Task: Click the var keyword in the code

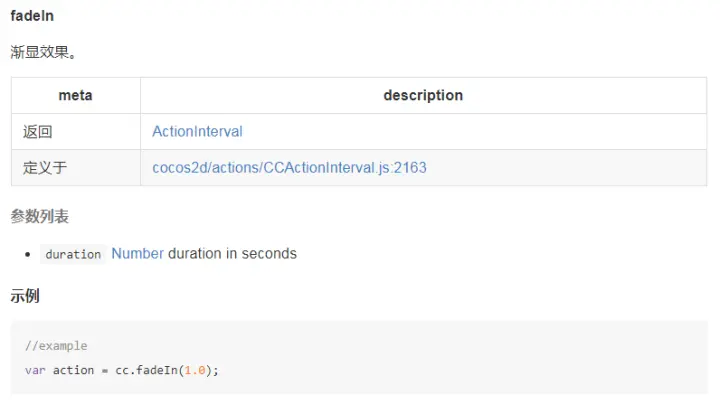Action: click(x=35, y=370)
